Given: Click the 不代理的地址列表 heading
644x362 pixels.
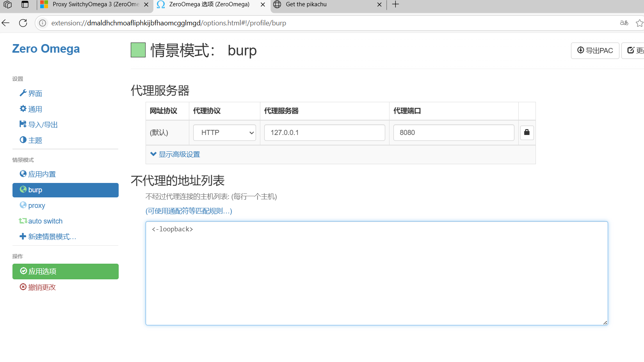Looking at the screenshot, I should [178, 181].
